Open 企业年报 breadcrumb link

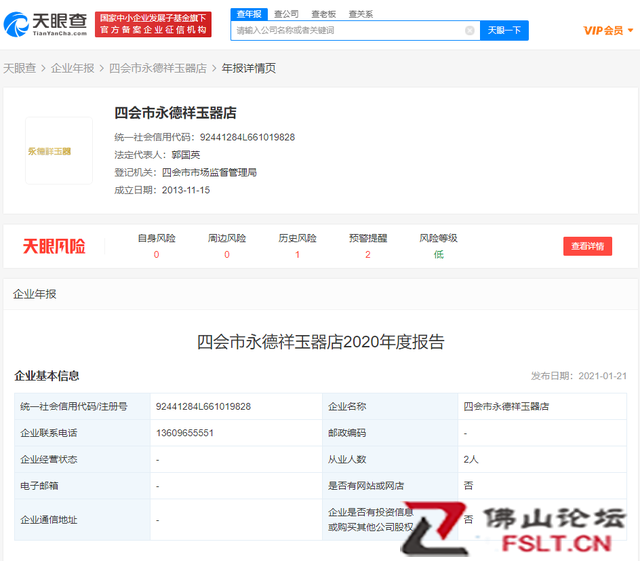point(72,68)
